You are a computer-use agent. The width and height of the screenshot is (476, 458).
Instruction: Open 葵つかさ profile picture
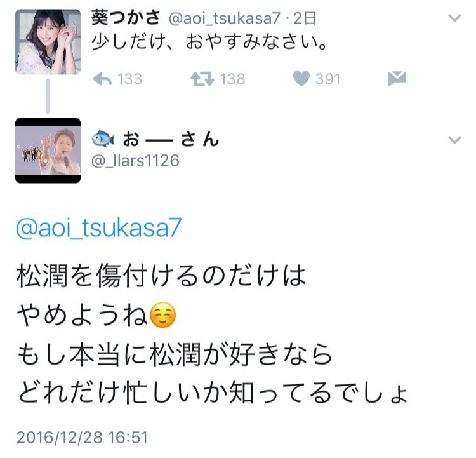[48, 42]
